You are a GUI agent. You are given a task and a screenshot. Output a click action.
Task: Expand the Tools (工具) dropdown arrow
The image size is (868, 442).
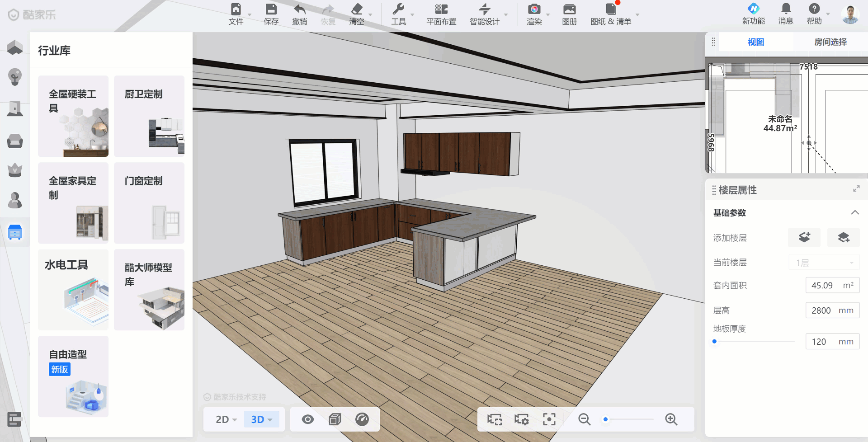[x=412, y=15]
